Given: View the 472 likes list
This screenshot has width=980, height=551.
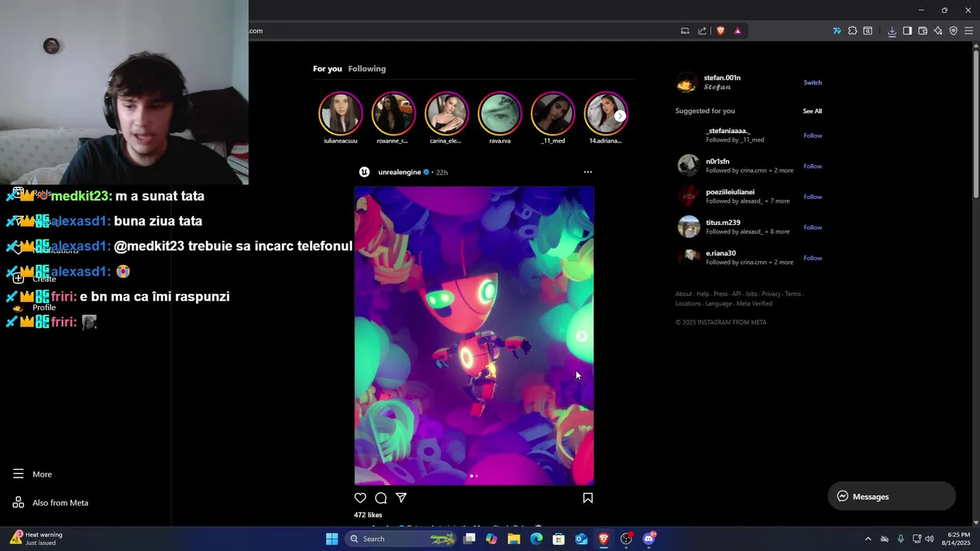Looking at the screenshot, I should (x=367, y=515).
